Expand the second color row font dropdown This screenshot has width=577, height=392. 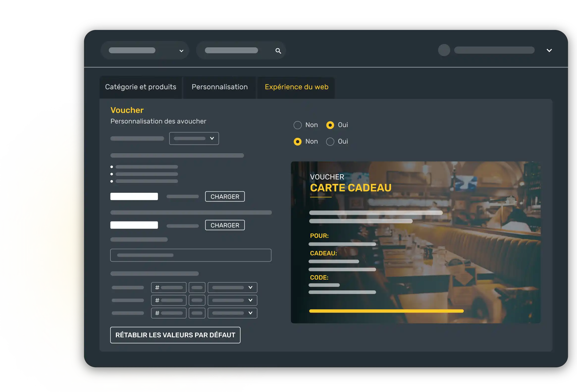(x=232, y=300)
